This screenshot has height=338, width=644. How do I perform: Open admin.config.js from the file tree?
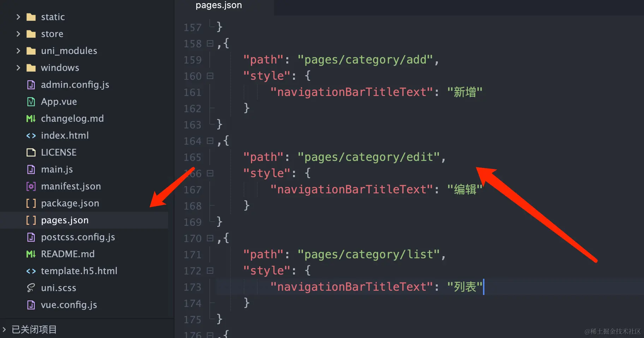[74, 85]
